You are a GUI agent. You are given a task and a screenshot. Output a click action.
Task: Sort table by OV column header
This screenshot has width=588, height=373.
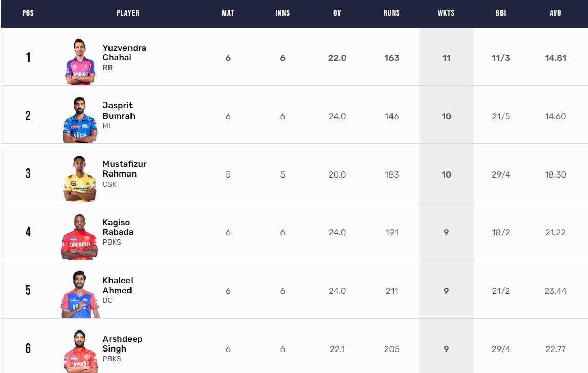[337, 13]
